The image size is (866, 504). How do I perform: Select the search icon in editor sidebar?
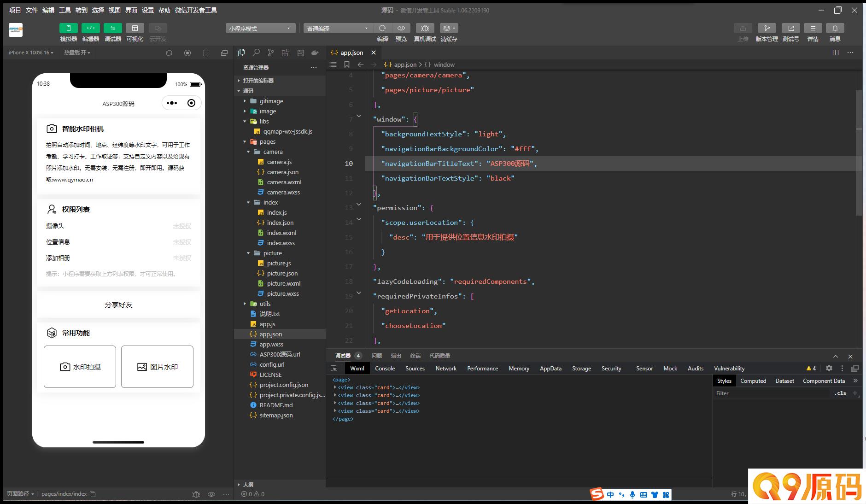coord(256,53)
